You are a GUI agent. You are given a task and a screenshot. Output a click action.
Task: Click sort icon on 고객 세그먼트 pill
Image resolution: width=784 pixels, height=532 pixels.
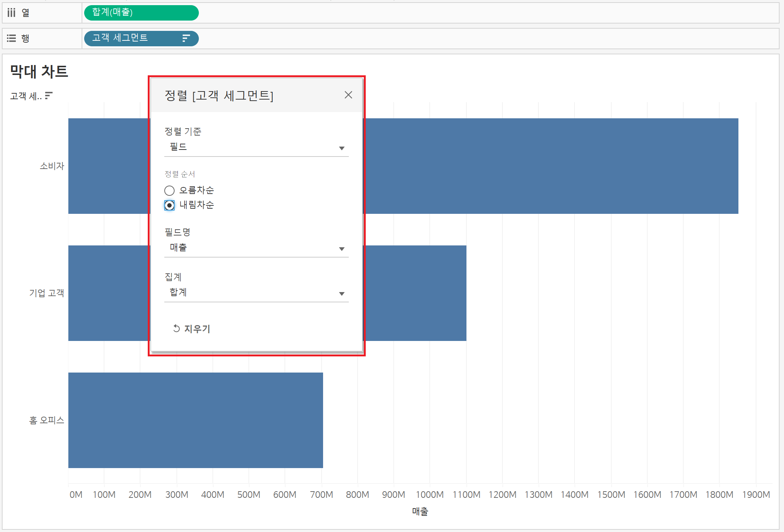(186, 38)
